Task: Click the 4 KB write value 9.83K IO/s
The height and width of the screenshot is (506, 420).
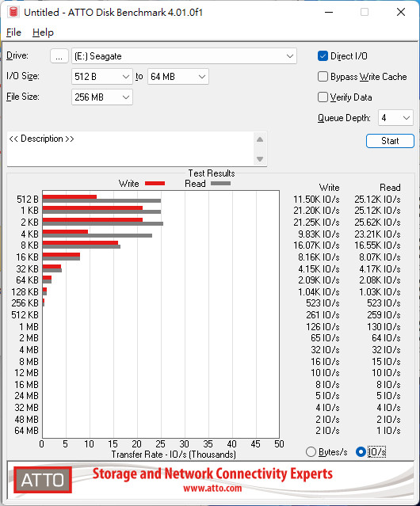Action: [319, 234]
